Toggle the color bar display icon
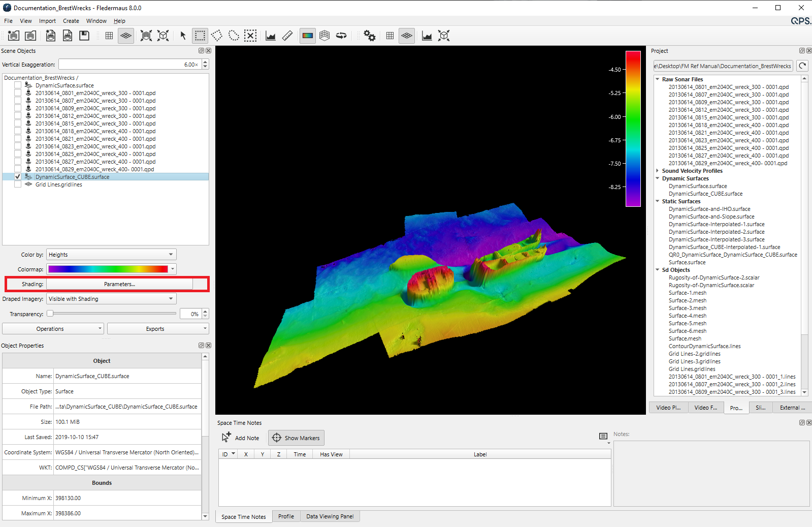Image resolution: width=812 pixels, height=527 pixels. pyautogui.click(x=307, y=36)
